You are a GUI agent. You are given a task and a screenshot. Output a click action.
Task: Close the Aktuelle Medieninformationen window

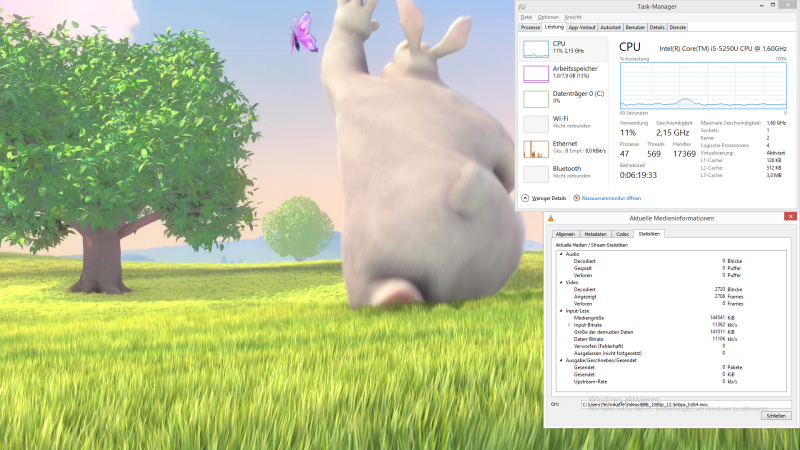[790, 217]
